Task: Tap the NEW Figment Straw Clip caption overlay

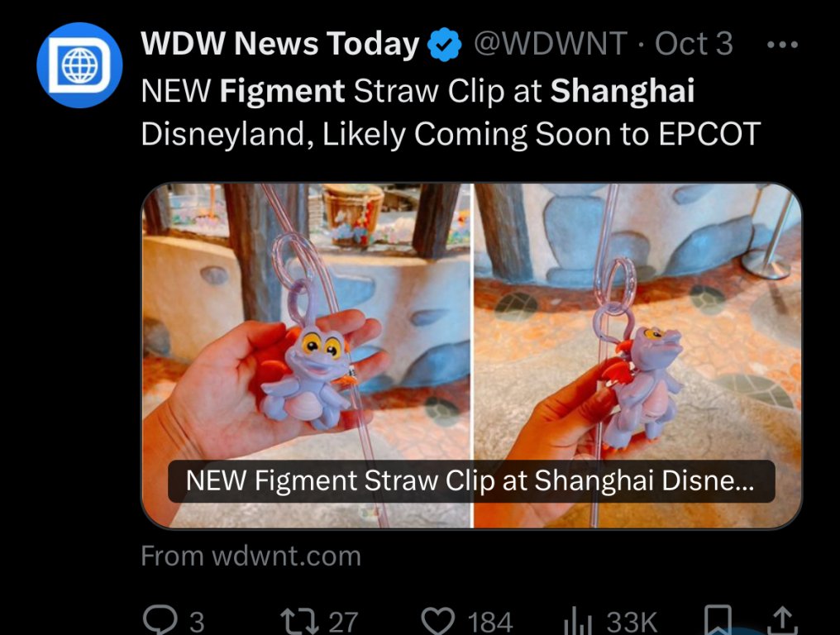Action: pyautogui.click(x=471, y=480)
